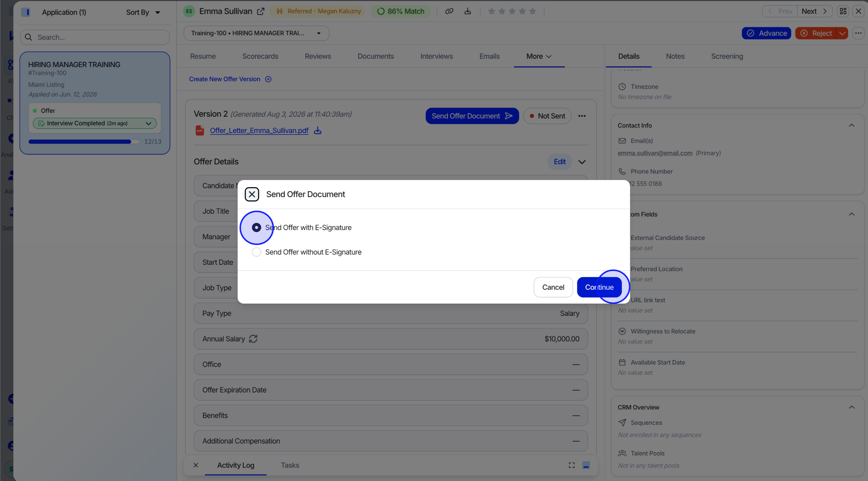The width and height of the screenshot is (868, 481).
Task: Rate candidate with the first star
Action: (x=491, y=11)
